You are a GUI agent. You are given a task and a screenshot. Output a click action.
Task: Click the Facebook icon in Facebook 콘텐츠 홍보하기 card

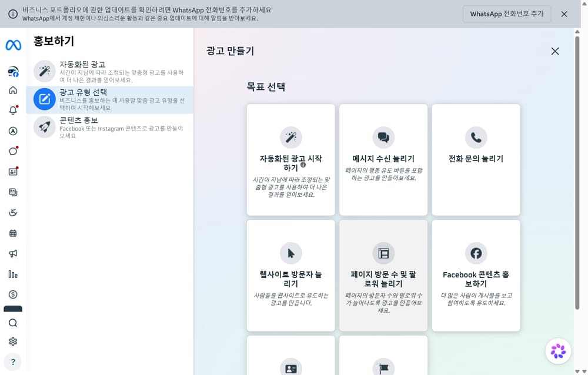[476, 253]
